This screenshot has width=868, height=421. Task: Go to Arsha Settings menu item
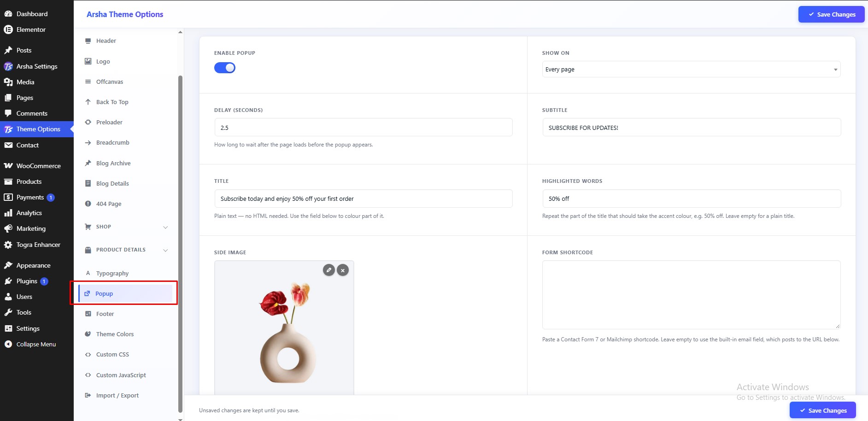pyautogui.click(x=37, y=66)
